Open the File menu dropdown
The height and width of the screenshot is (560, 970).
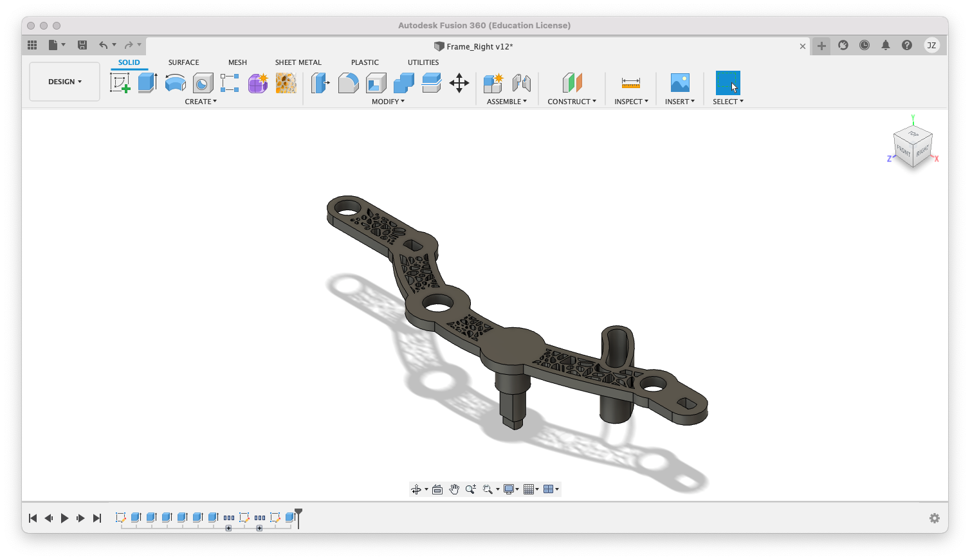click(57, 45)
